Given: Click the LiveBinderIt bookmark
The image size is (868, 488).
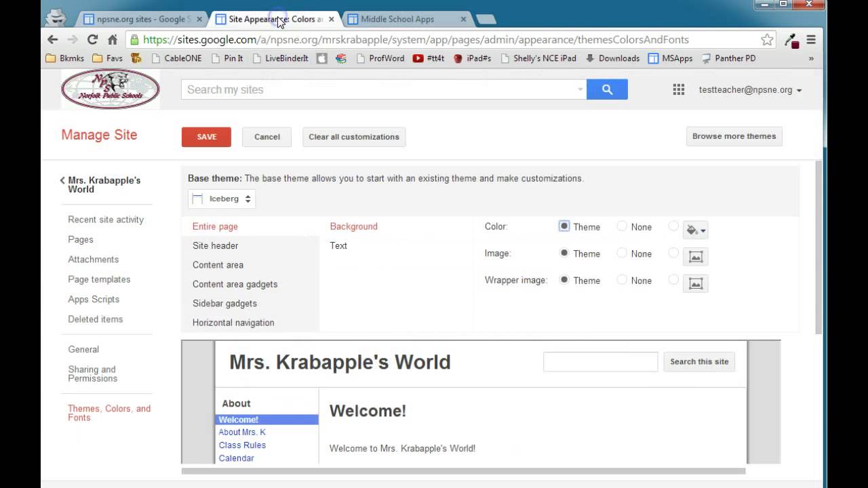Looking at the screenshot, I should click(x=280, y=58).
